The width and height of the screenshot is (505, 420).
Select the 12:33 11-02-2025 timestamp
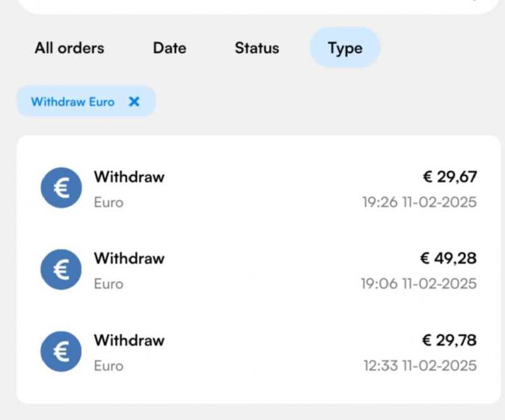pos(420,366)
